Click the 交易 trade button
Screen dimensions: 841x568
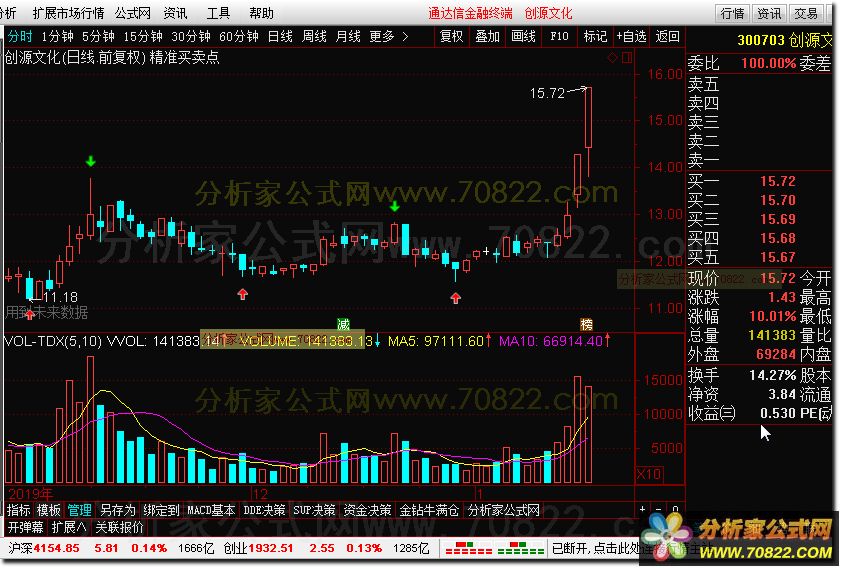[x=805, y=13]
